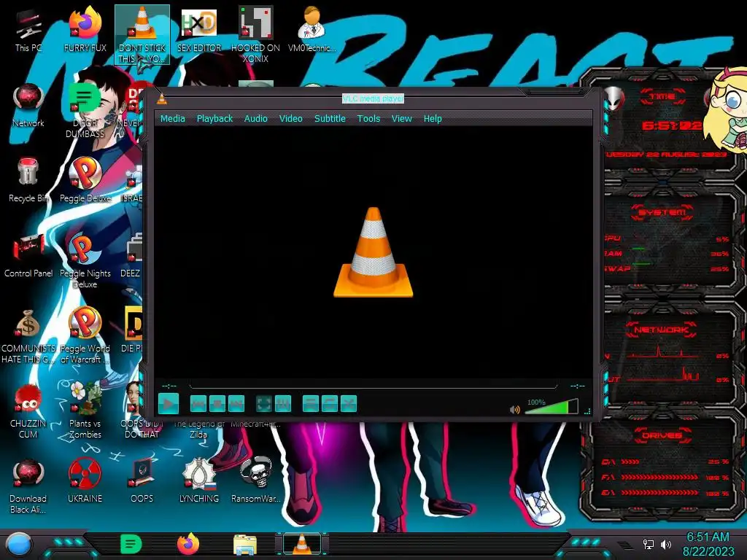
Task: Select the Control Panel icon
Action: coord(28,255)
